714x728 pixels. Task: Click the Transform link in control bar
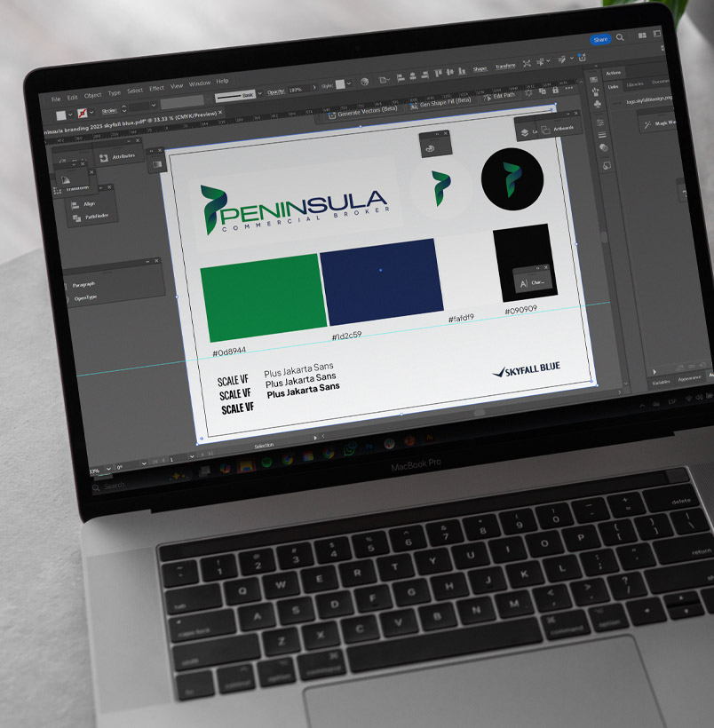tap(505, 67)
